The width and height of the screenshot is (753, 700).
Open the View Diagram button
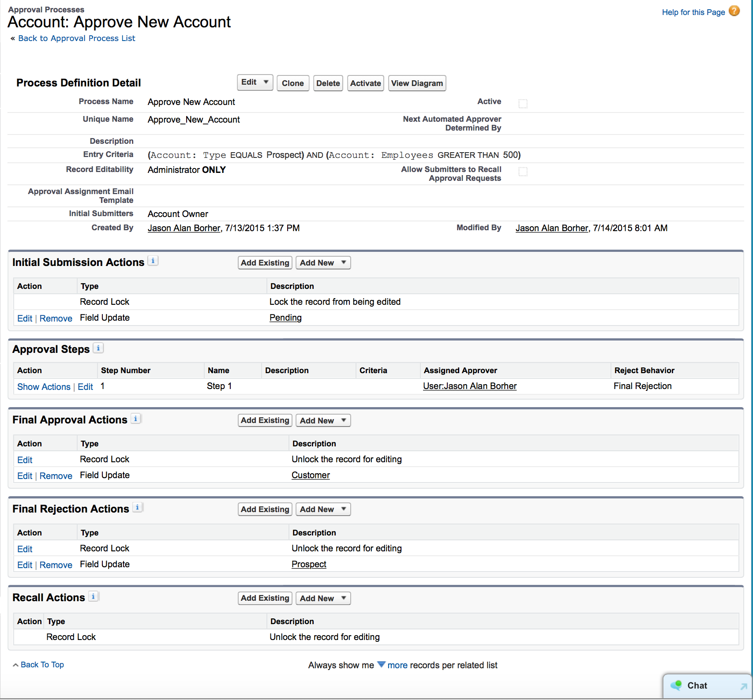[416, 83]
